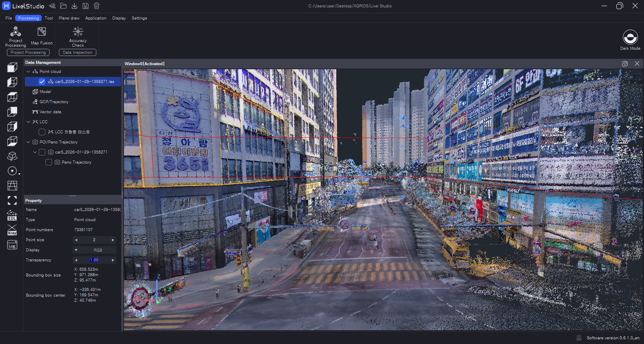This screenshot has height=344, width=644.
Task: Click the Point size value 2
Action: click(x=94, y=240)
